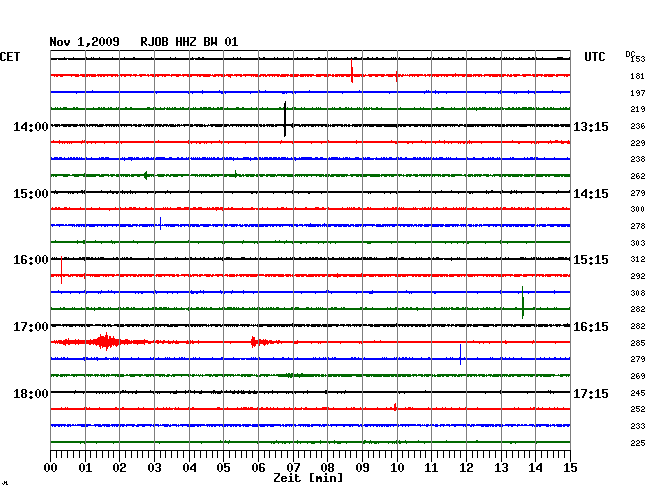Select the "10" minute axis label
The image size is (650, 494).
click(x=397, y=468)
